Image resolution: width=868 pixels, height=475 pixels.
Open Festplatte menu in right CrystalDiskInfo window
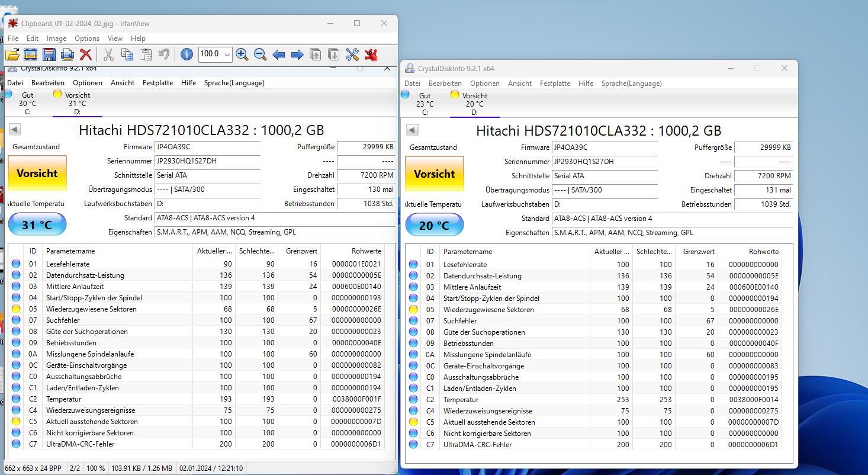[x=555, y=84]
